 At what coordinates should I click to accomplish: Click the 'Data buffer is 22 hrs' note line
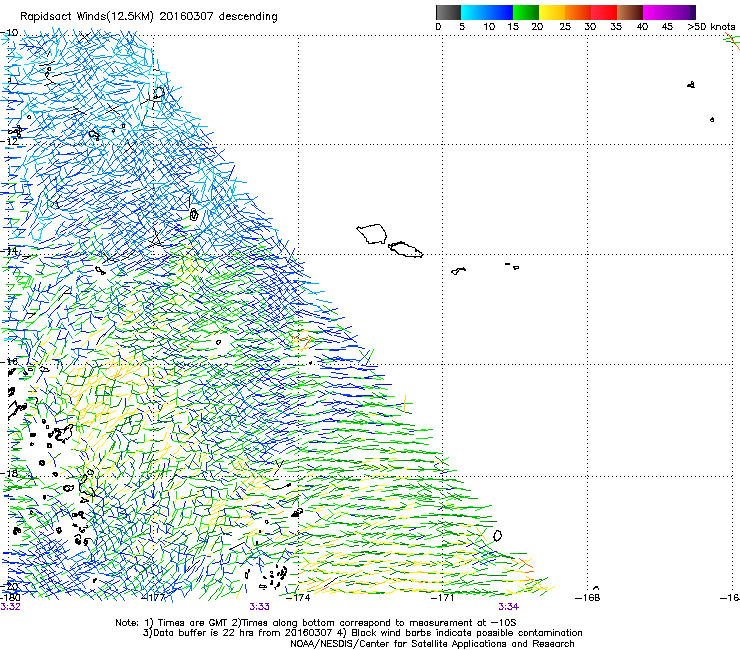pyautogui.click(x=362, y=633)
